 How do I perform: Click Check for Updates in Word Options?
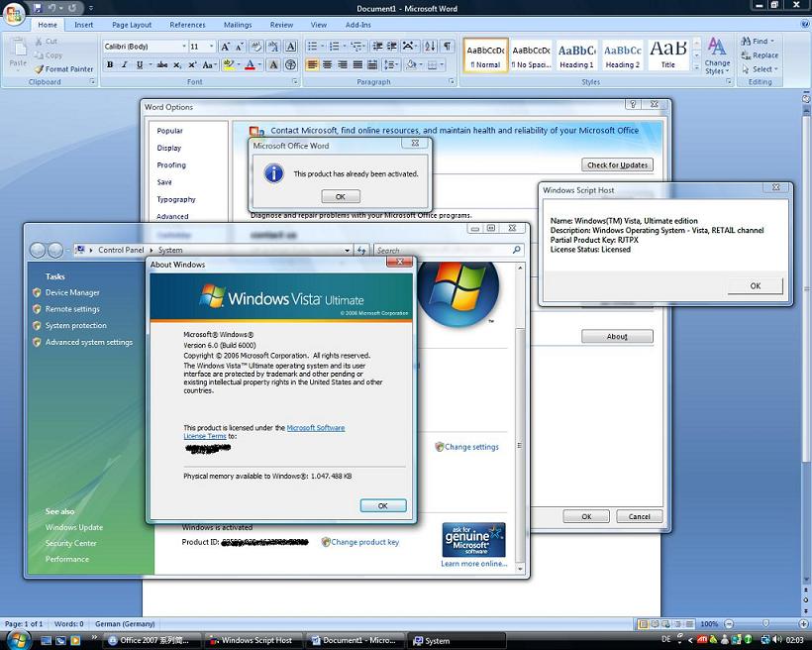tap(617, 164)
